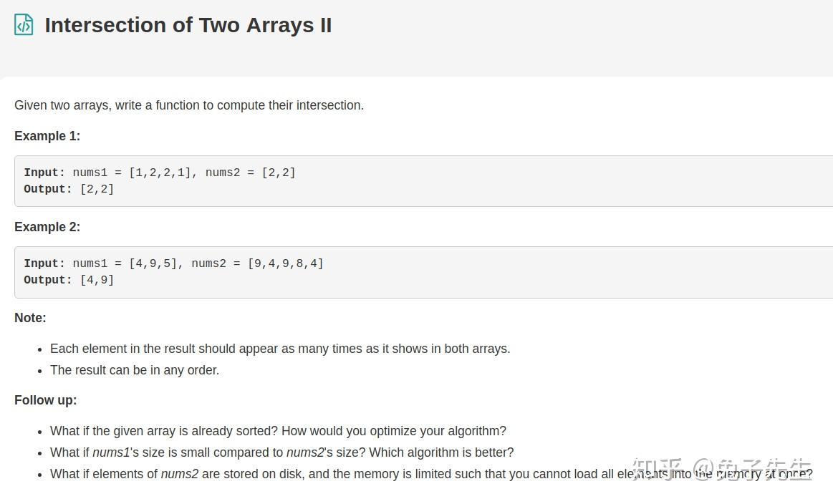Click the italic nums1 word in the size question
This screenshot has height=504, width=833.
pyautogui.click(x=111, y=452)
